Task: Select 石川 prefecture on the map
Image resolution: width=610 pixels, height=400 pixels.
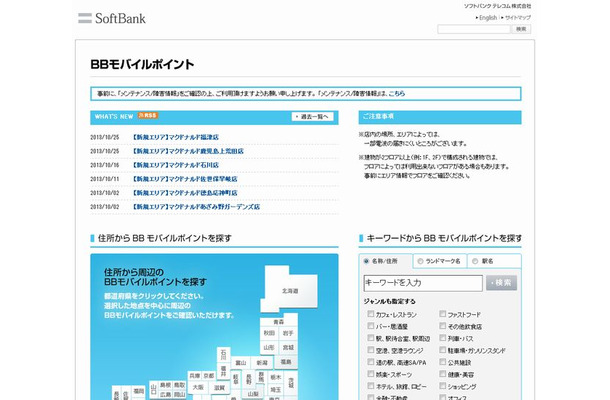Action: [x=223, y=354]
